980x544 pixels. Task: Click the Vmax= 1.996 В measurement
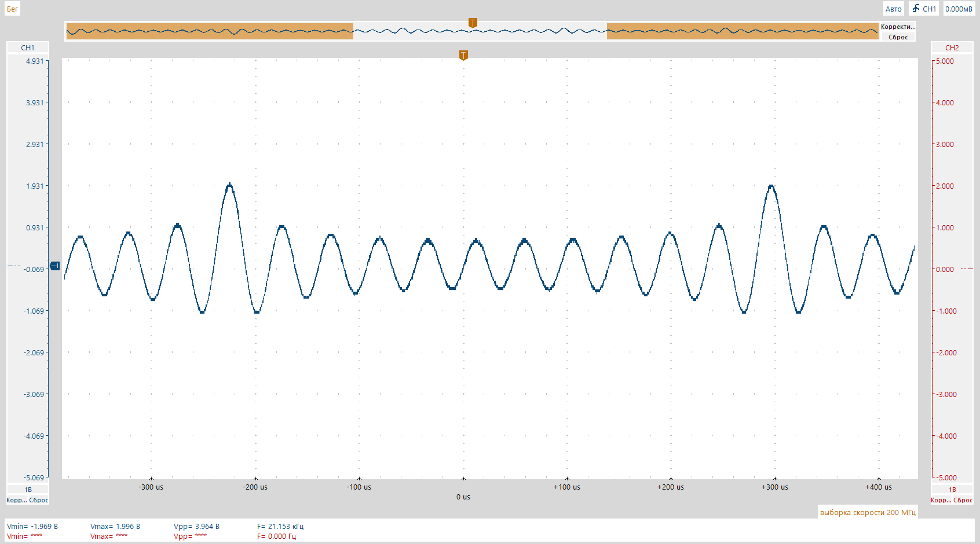coord(115,526)
